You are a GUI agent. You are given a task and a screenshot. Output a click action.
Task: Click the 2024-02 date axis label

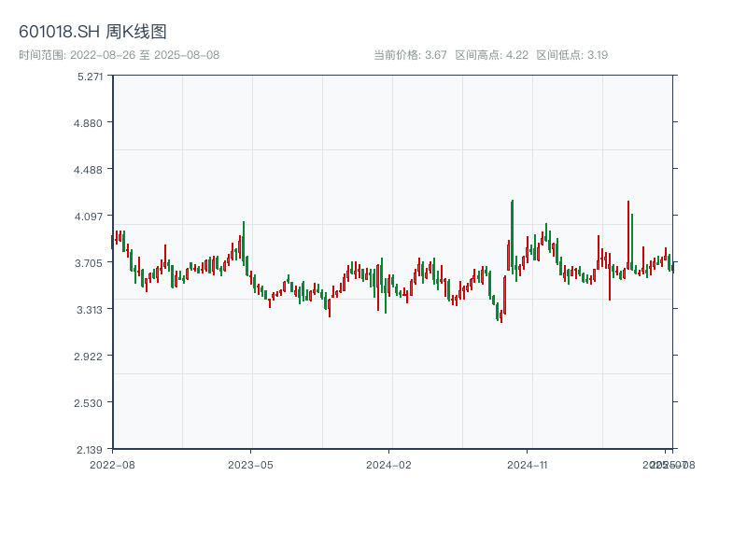(388, 464)
